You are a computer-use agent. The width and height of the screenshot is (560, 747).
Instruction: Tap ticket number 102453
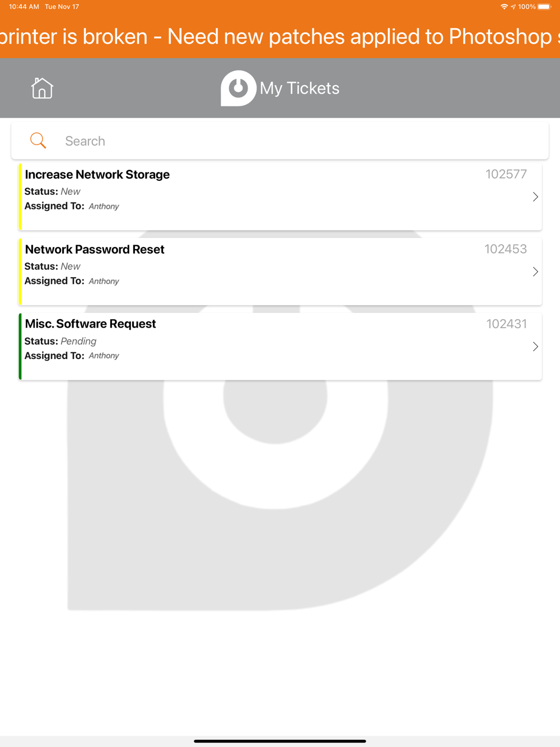pyautogui.click(x=506, y=249)
